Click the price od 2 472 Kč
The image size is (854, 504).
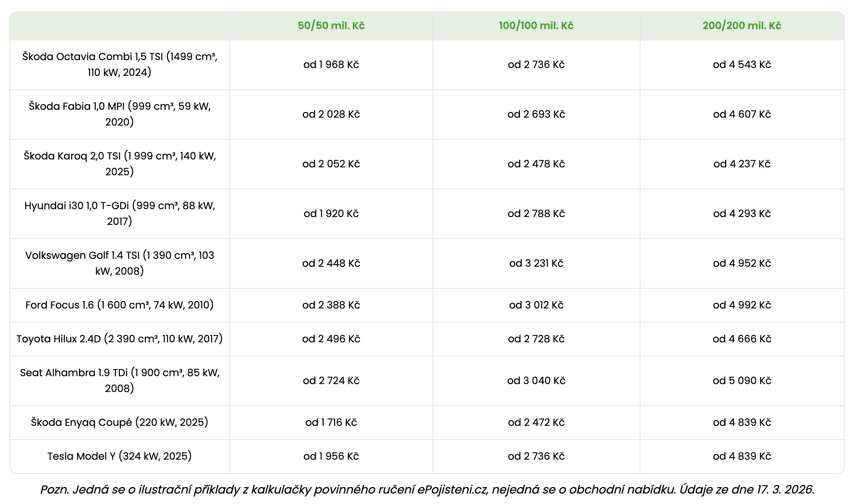pos(536,422)
